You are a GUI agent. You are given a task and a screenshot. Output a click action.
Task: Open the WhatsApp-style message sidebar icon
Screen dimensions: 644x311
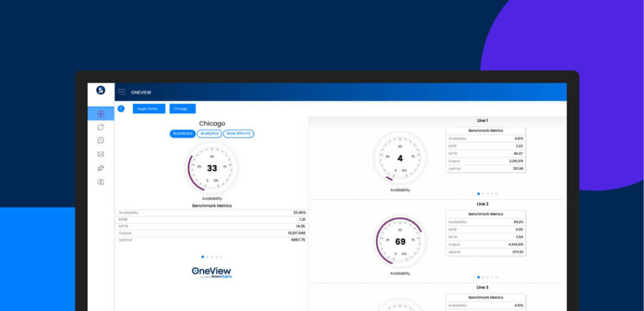[x=101, y=140]
